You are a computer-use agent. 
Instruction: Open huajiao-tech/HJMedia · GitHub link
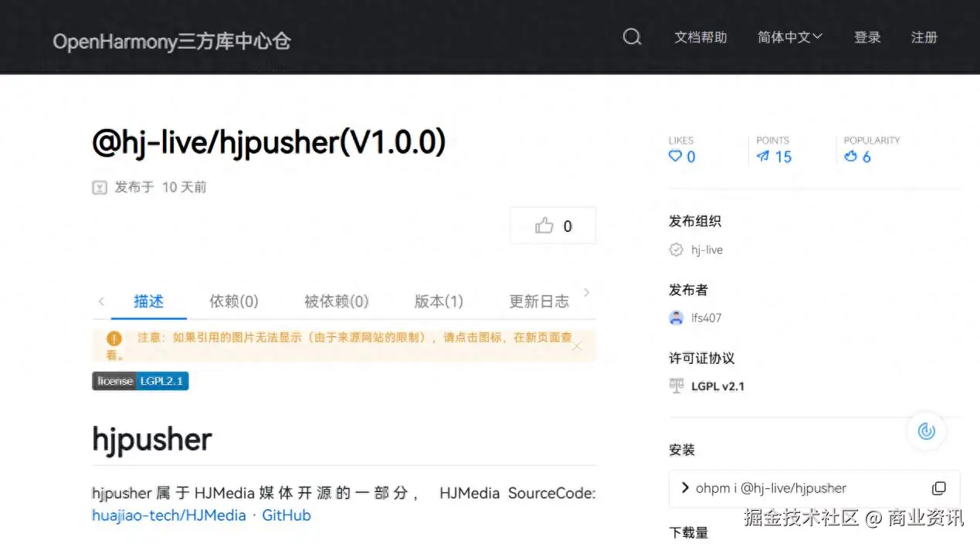pyautogui.click(x=202, y=515)
